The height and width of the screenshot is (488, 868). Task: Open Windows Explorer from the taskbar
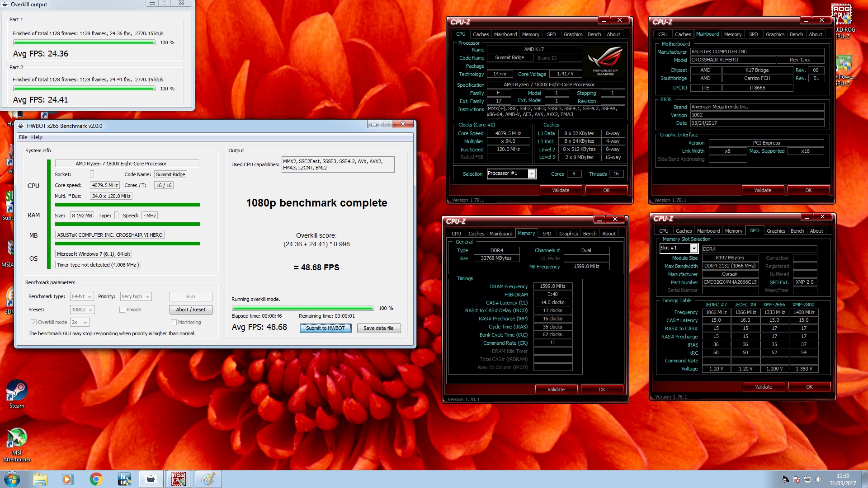(x=40, y=479)
